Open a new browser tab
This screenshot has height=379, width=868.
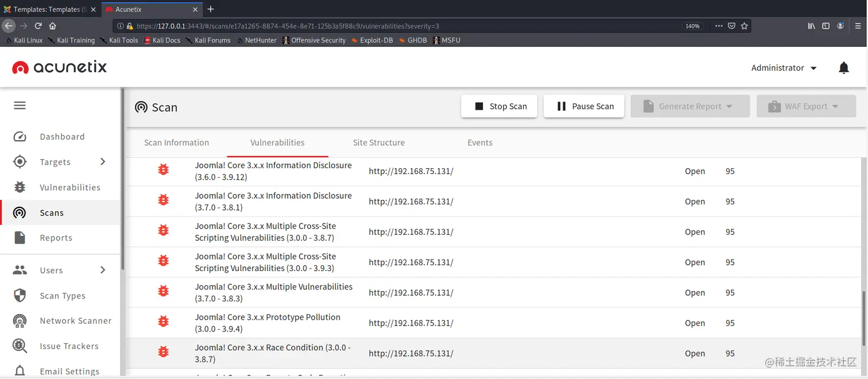211,9
